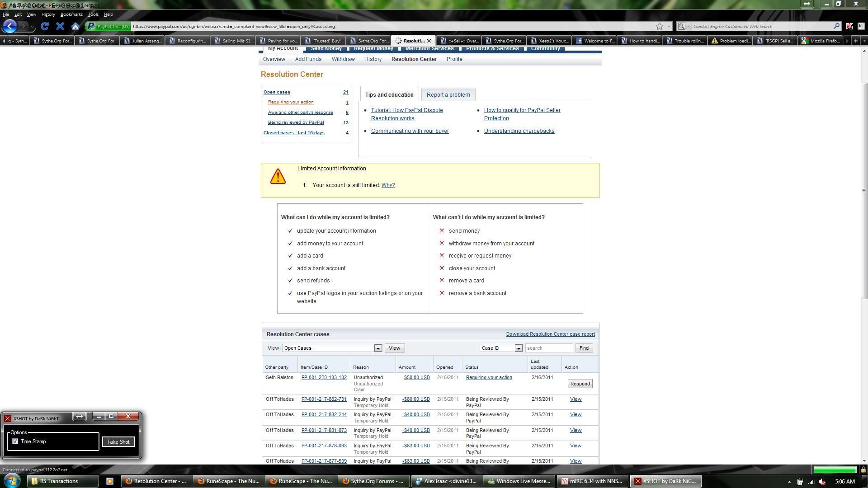Open the Windows Start orb
This screenshot has width=868, height=488.
pos(12,481)
